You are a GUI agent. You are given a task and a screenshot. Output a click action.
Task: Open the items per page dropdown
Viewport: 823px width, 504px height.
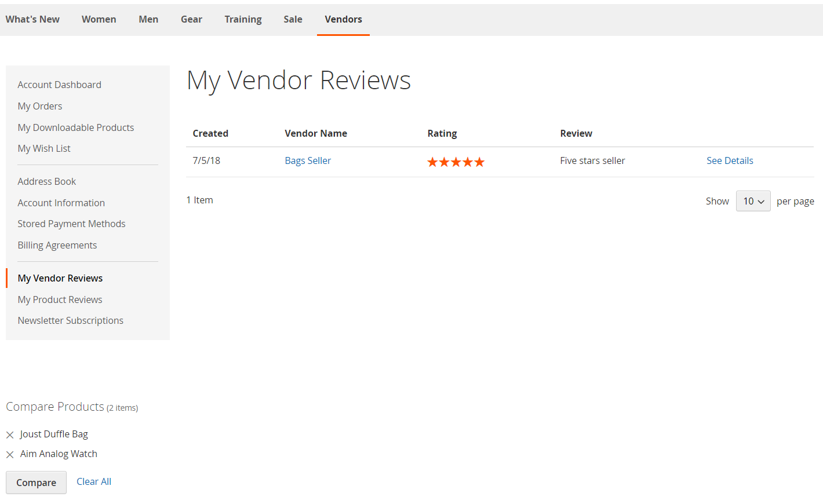(753, 201)
